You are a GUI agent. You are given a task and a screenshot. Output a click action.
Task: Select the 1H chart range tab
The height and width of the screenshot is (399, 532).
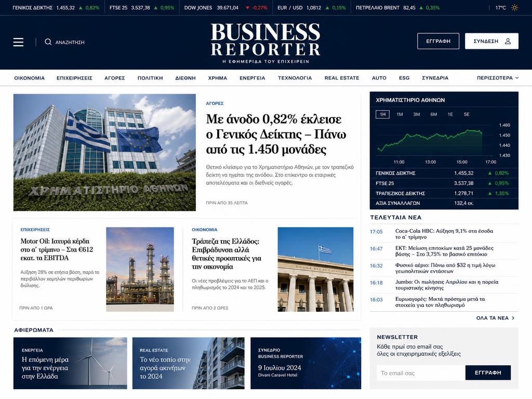pos(382,114)
